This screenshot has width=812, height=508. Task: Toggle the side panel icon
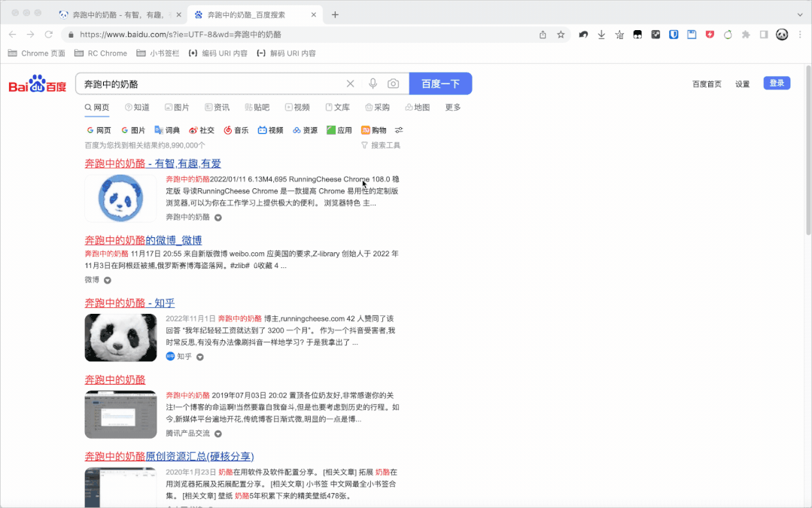[764, 35]
